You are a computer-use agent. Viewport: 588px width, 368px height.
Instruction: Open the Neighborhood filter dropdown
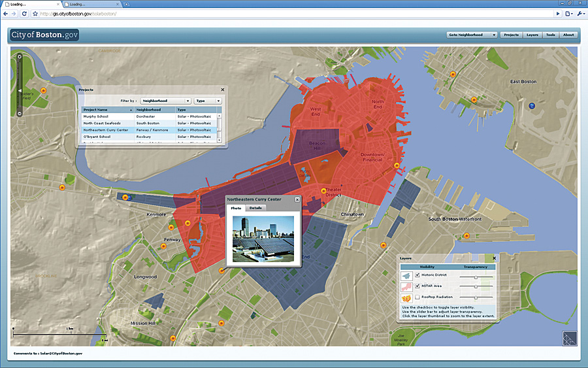(x=165, y=101)
